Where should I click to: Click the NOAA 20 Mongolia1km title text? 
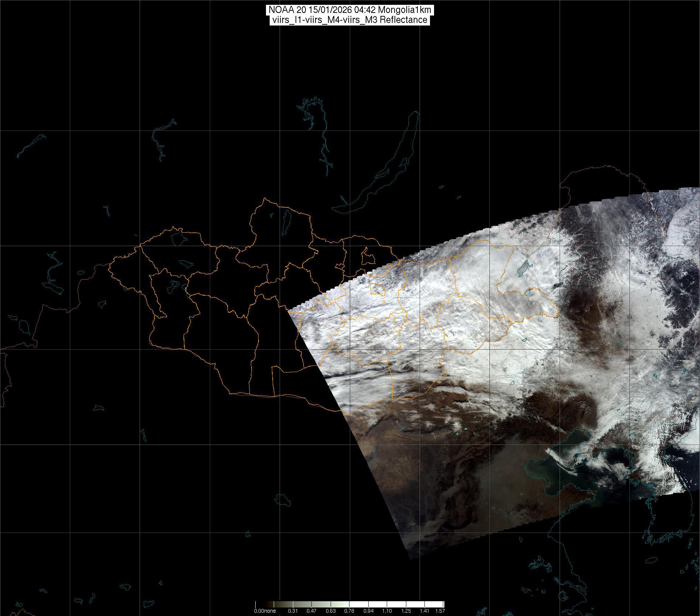349,10
